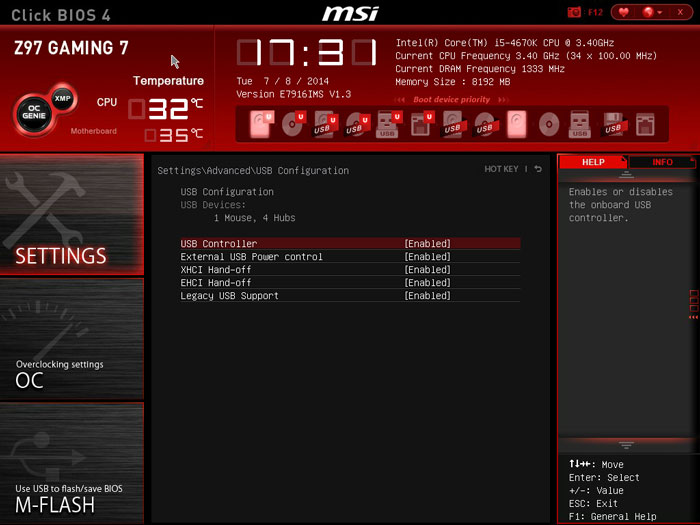
Task: Select the legacy USB CD/DVD boot icon
Action: pyautogui.click(x=484, y=124)
